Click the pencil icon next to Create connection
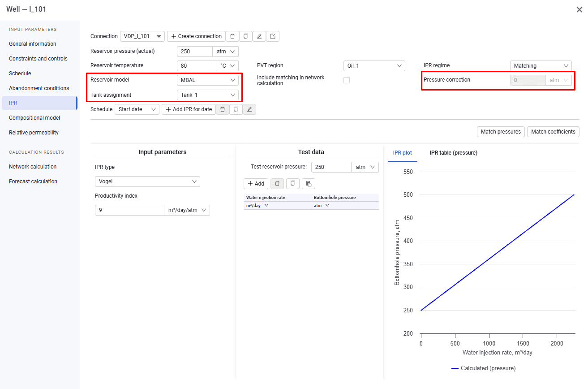This screenshot has width=588, height=389. pyautogui.click(x=259, y=36)
